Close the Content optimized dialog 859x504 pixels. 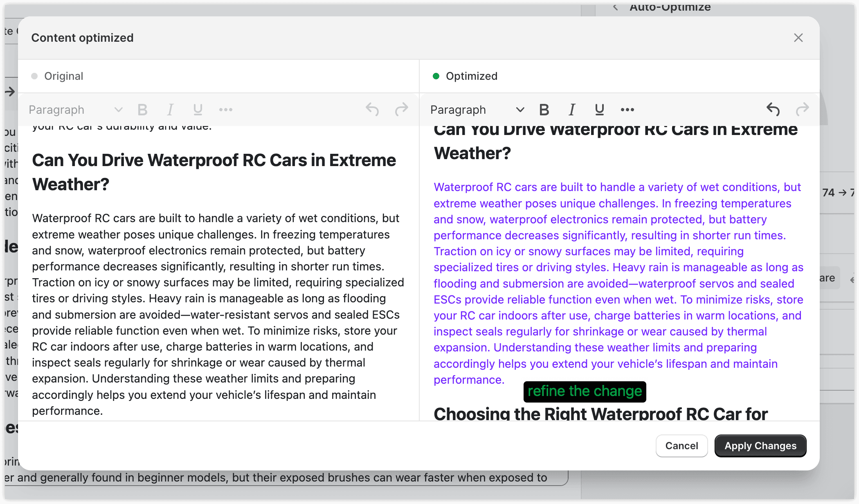[x=798, y=38]
